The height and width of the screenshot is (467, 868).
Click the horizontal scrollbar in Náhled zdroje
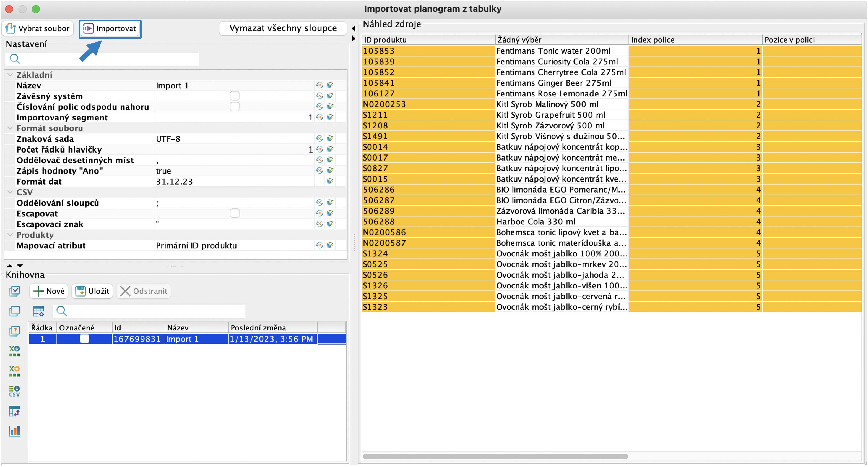495,456
